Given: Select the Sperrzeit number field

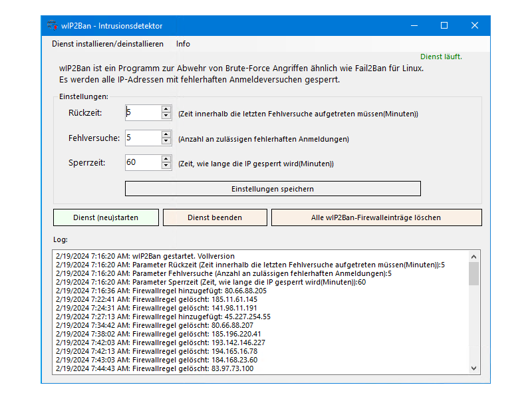Looking at the screenshot, I should (x=142, y=162).
